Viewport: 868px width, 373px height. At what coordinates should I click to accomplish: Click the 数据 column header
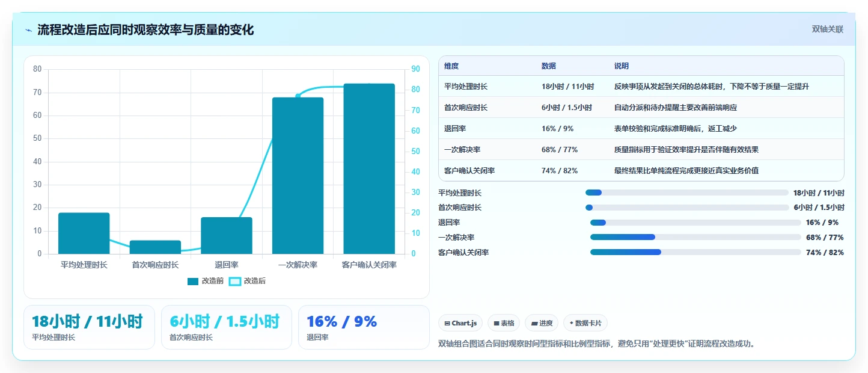[x=549, y=66]
